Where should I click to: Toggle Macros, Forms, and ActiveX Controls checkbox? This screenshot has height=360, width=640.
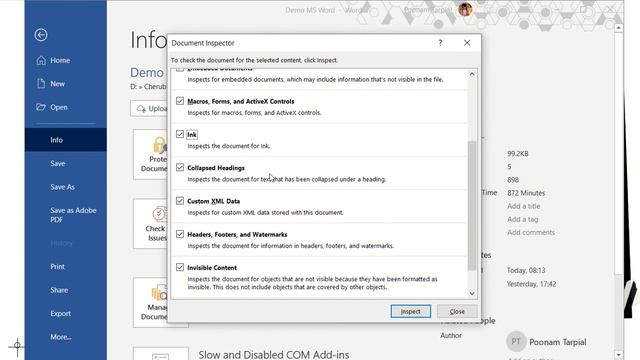[180, 101]
